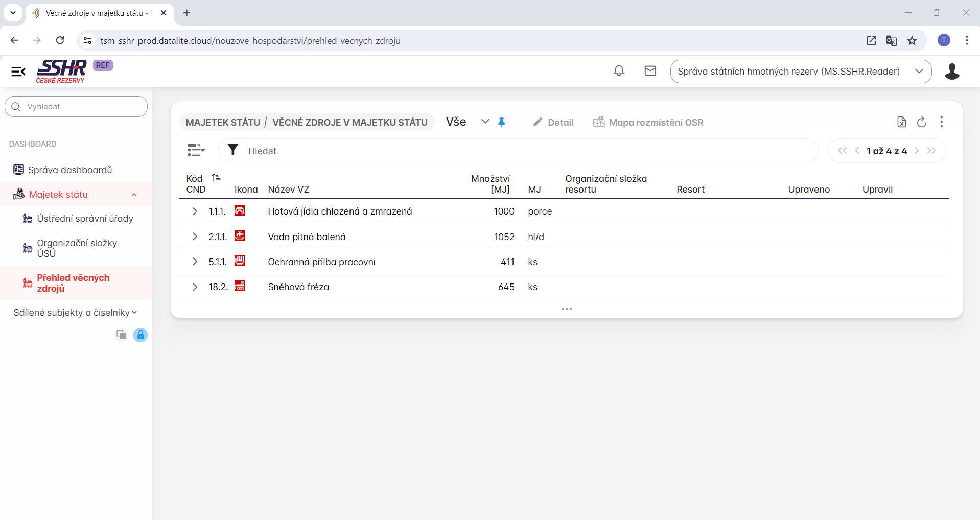
Task: Click the Mapa rozmístění OSR button
Action: coord(648,123)
